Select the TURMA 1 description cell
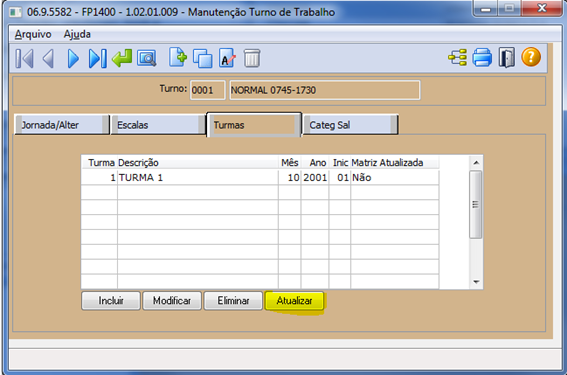Viewport: 567px width, 375px height. tap(197, 178)
